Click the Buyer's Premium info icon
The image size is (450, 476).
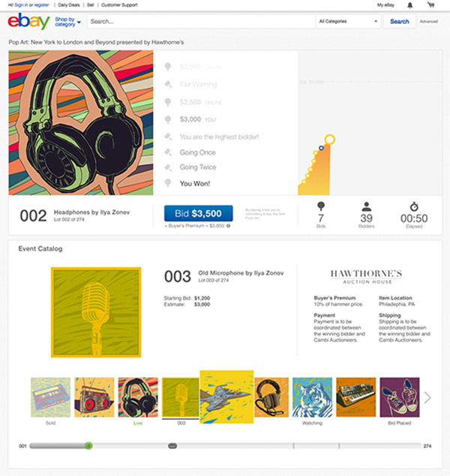[x=228, y=225]
